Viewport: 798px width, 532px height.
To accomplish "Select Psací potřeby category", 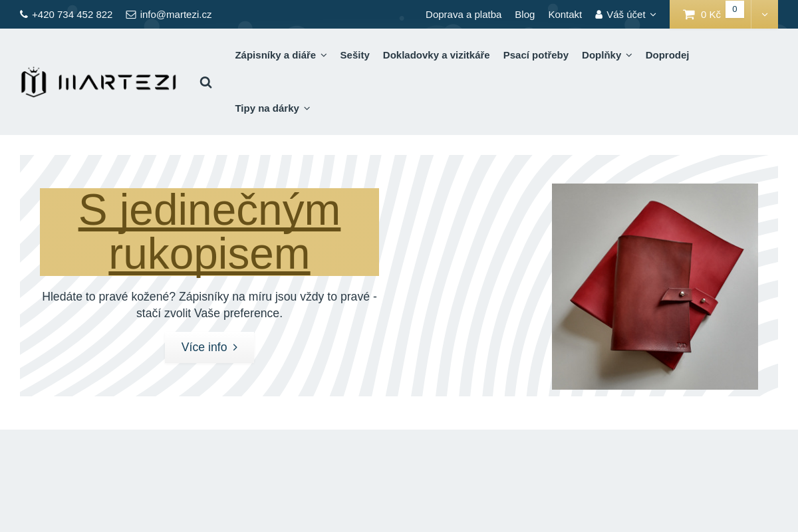I will (535, 55).
